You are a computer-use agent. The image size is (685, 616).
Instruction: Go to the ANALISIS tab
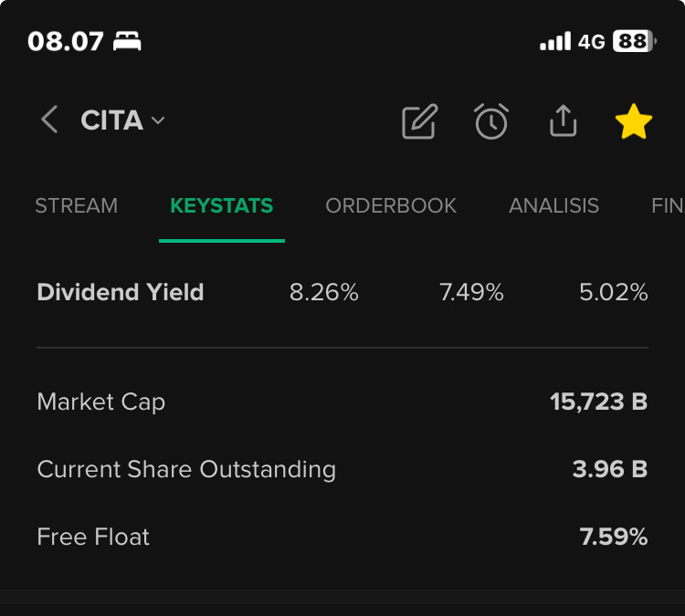point(554,205)
